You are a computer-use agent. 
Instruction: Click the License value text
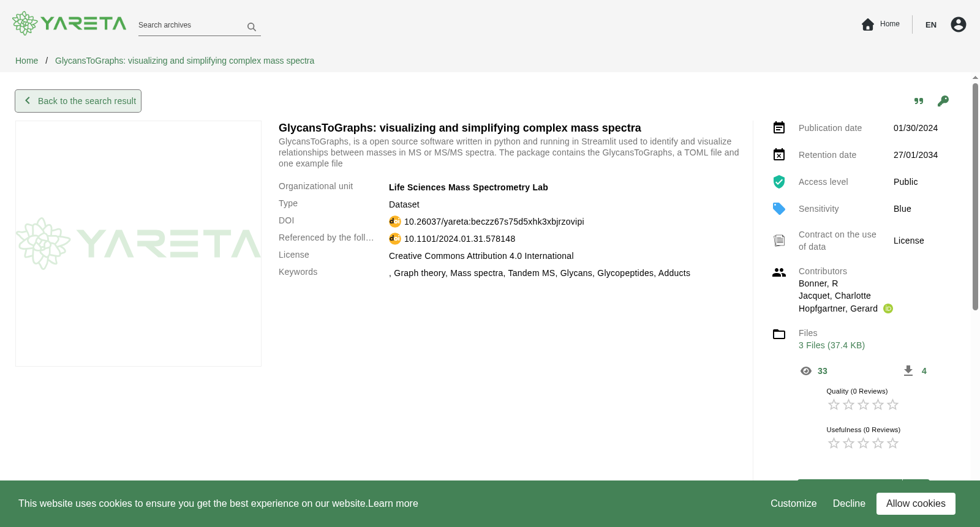(x=909, y=241)
